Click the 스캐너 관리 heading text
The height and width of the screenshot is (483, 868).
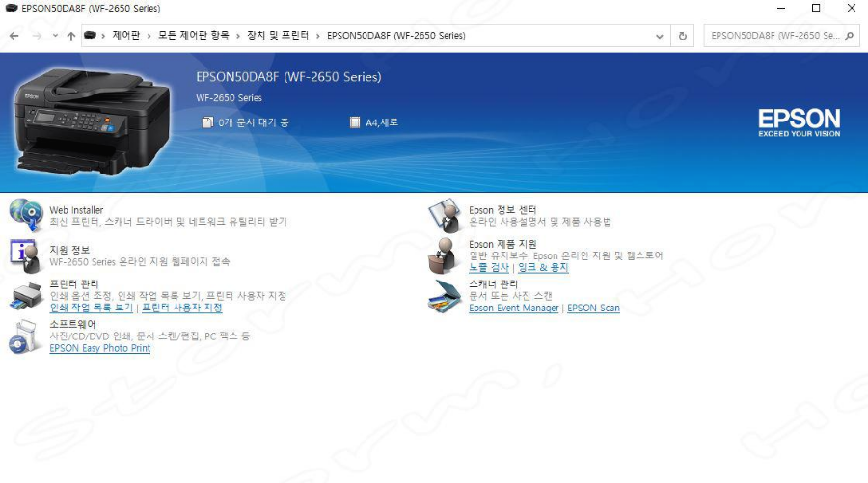pos(493,283)
